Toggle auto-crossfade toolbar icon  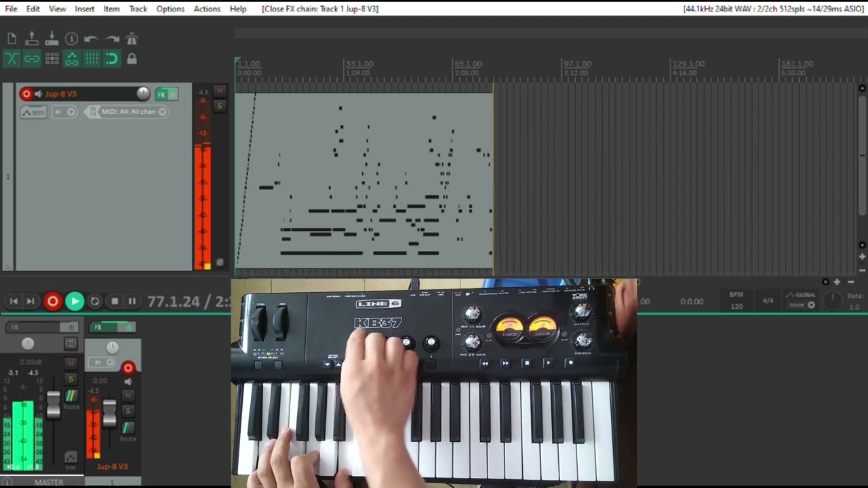pyautogui.click(x=12, y=59)
